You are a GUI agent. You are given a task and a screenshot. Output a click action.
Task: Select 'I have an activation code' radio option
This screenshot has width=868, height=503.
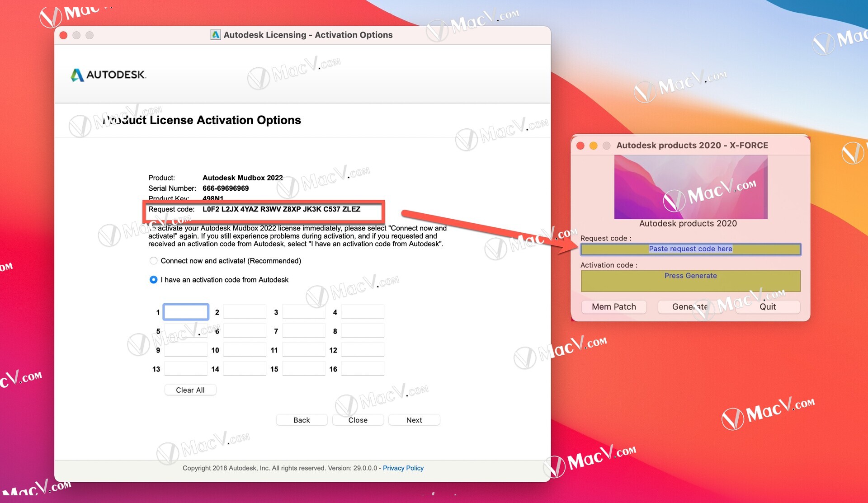pyautogui.click(x=154, y=280)
